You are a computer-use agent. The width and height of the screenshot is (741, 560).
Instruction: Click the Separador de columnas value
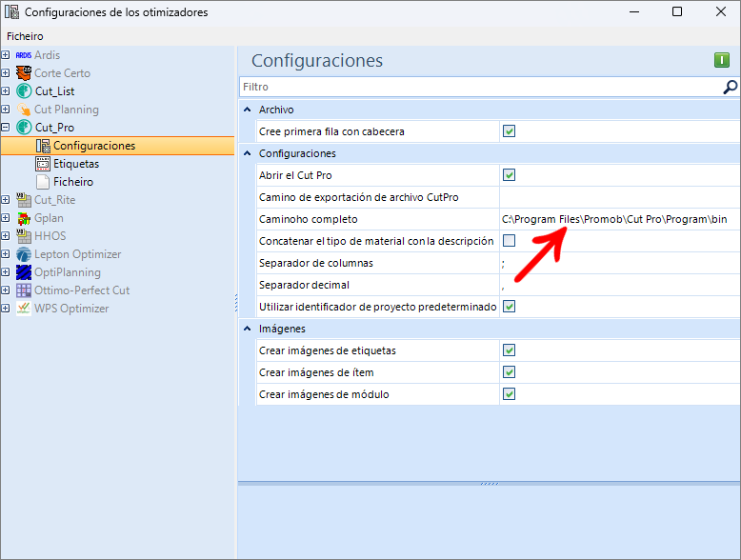pos(619,263)
